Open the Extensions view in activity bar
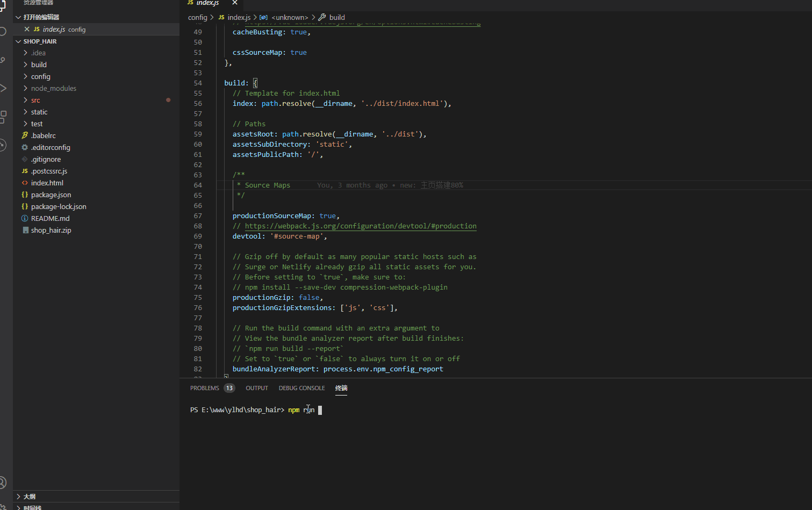Screen dimensions: 812x510 pyautogui.click(x=3, y=117)
